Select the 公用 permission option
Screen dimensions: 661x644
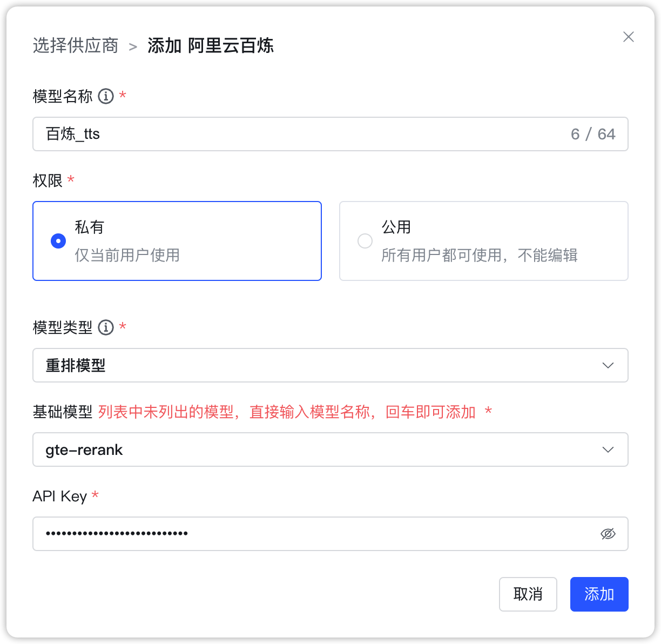483,241
